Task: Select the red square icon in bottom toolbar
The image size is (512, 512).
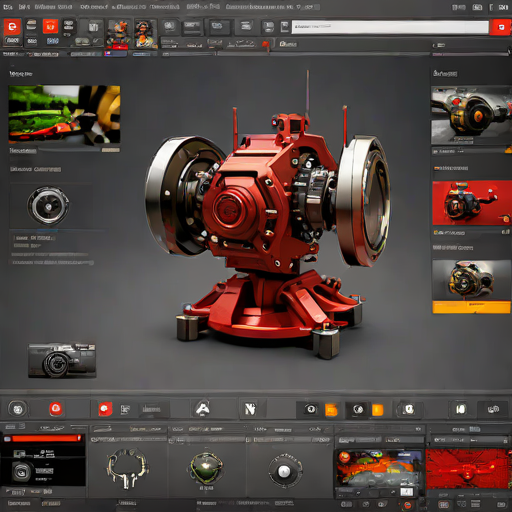Action: point(105,409)
